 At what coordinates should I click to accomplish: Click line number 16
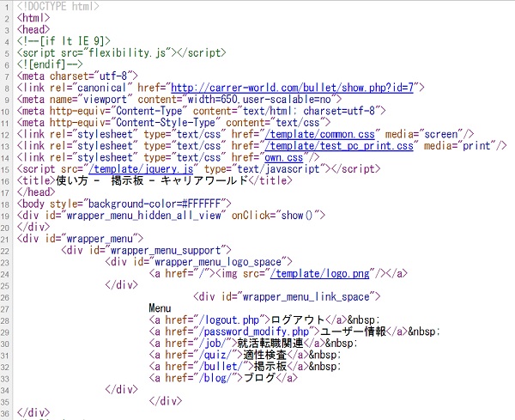pyautogui.click(x=5, y=181)
